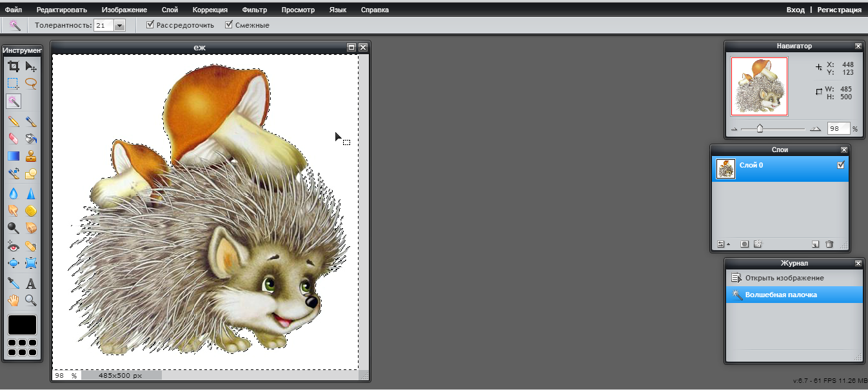Click the Толерантность value field
Image resolution: width=868 pixels, height=390 pixels.
click(x=103, y=25)
